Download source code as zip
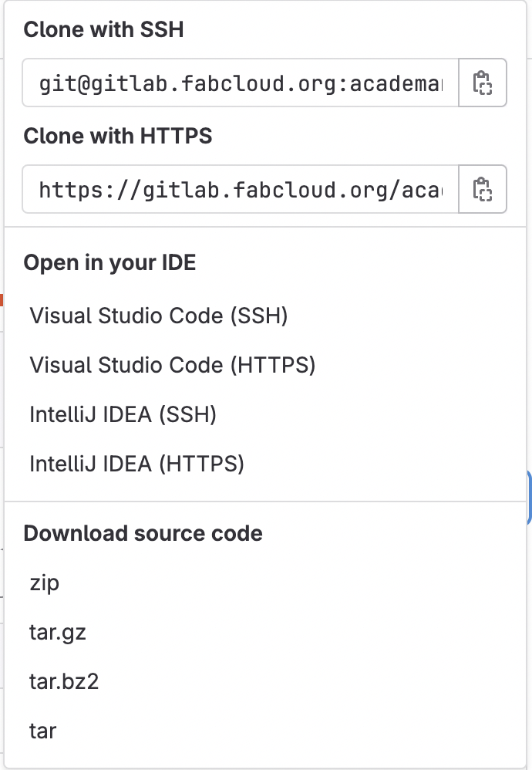This screenshot has width=532, height=770. 45,583
